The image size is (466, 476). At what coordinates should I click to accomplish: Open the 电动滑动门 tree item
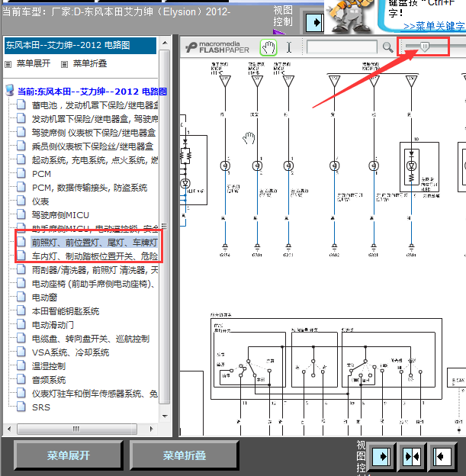53,325
